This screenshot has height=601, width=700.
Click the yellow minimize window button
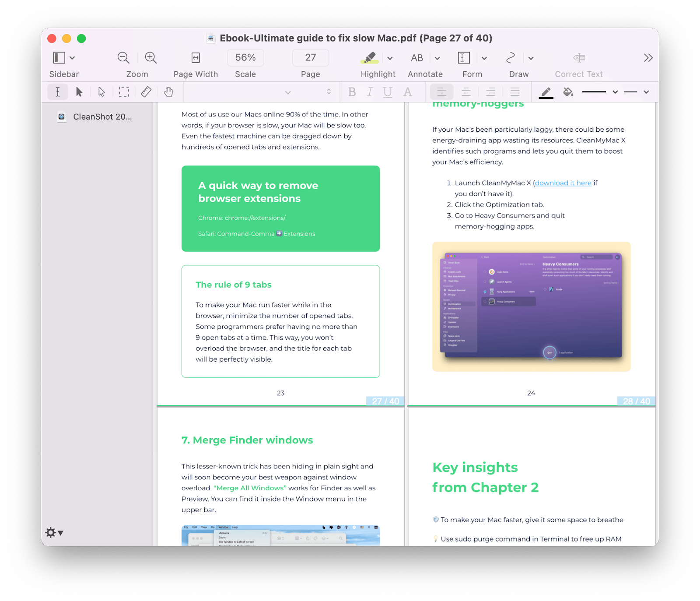click(66, 39)
